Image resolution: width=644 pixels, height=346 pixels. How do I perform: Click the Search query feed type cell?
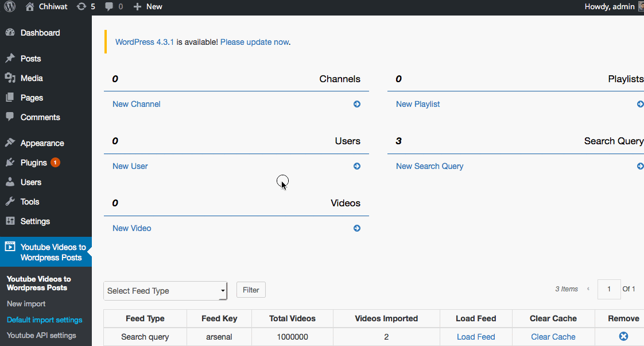(145, 337)
